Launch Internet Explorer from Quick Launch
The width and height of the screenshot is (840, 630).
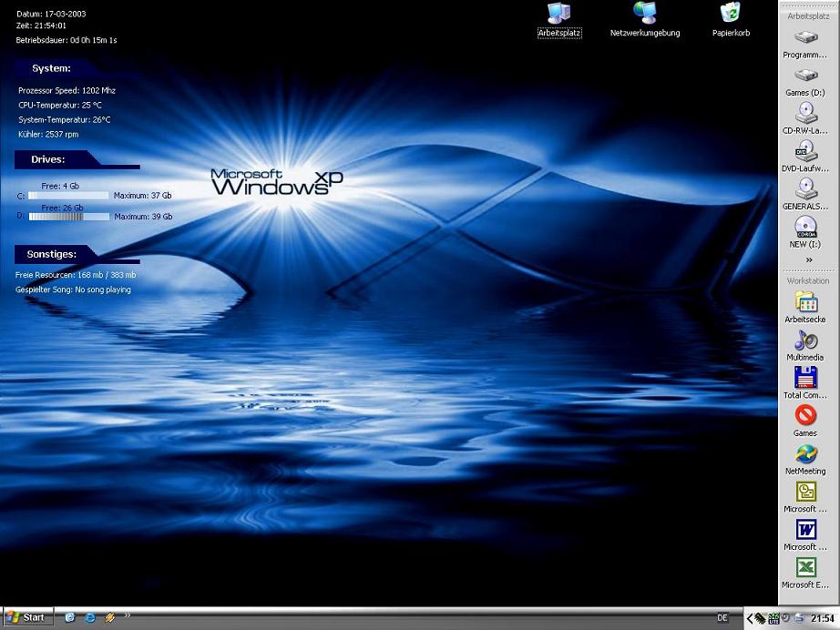tap(90, 617)
